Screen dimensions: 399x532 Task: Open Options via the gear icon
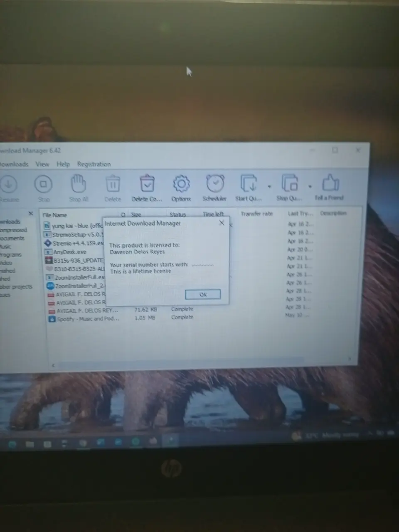[x=181, y=183]
